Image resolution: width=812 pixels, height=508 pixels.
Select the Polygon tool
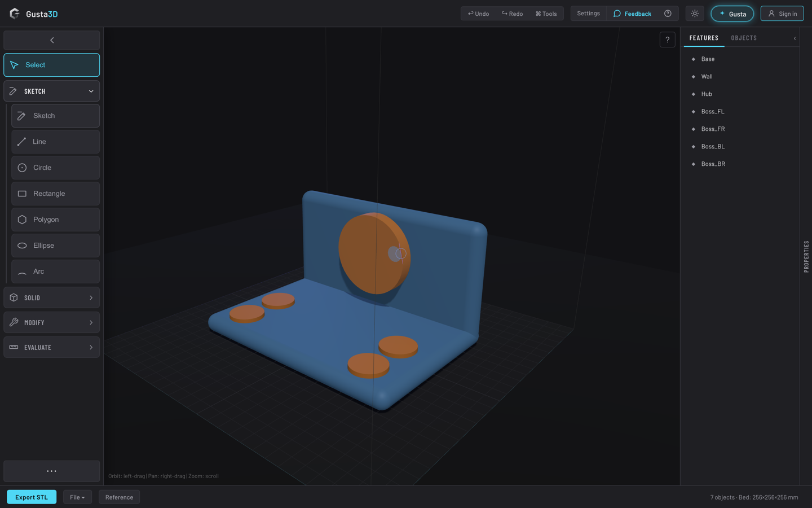(55, 220)
